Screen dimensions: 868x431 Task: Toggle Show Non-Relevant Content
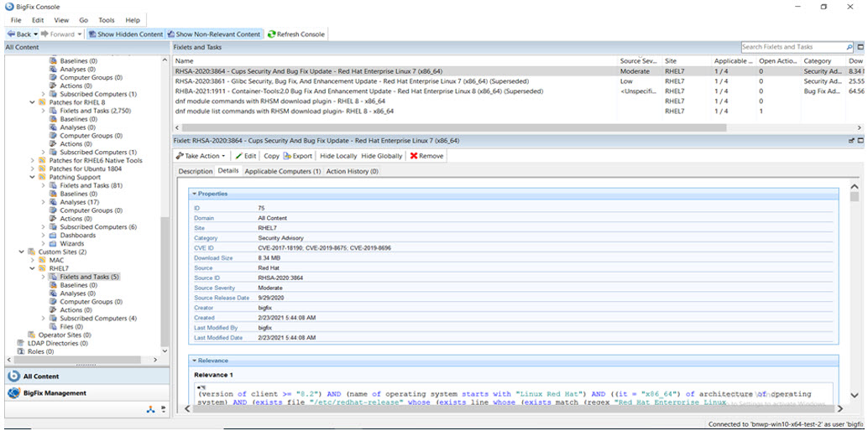coord(213,34)
